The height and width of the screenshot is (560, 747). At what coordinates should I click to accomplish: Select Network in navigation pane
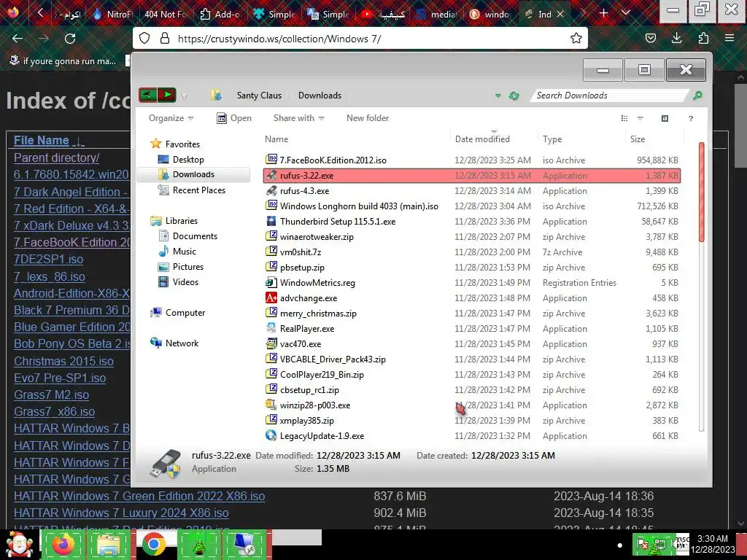[x=182, y=343]
